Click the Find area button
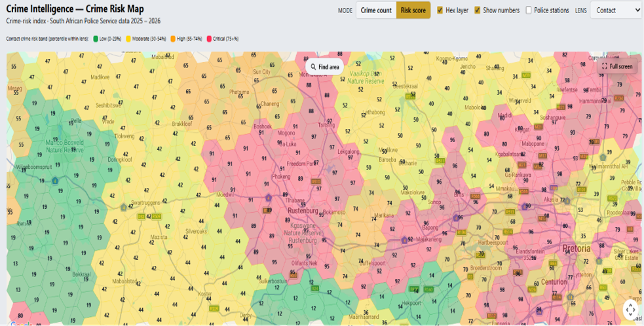The height and width of the screenshot is (326, 644). click(x=325, y=67)
